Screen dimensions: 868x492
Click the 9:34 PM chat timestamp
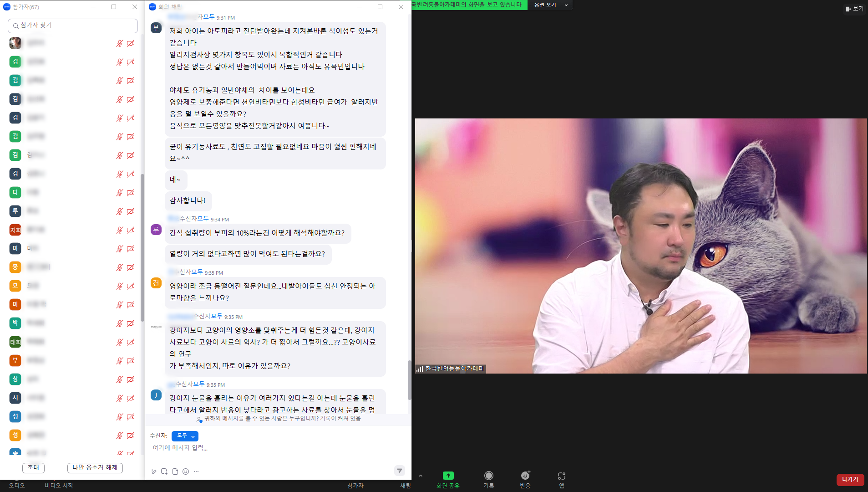pyautogui.click(x=220, y=220)
